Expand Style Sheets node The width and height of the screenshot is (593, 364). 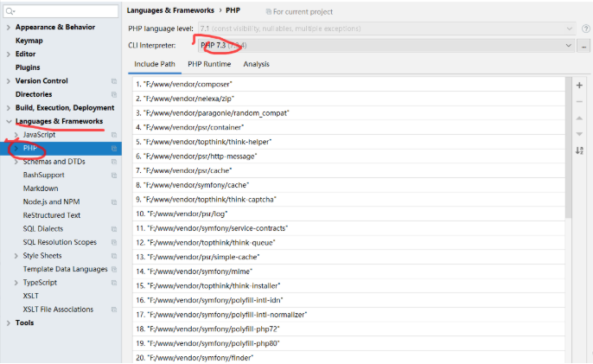click(16, 256)
